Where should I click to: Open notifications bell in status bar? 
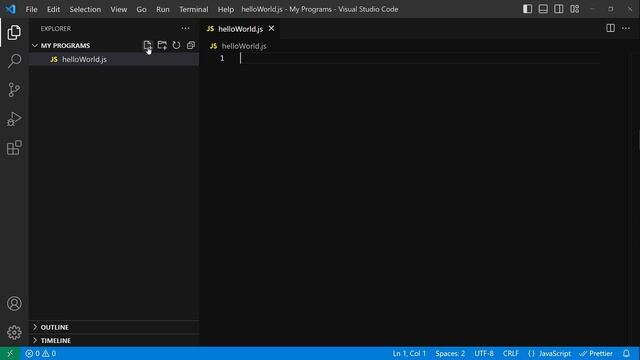tap(626, 353)
